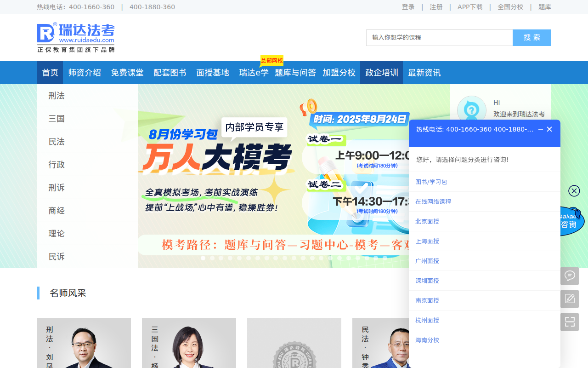The width and height of the screenshot is (588, 368).
Task: Click 欢迎来到瑞达法考 greeting text
Action: tap(519, 114)
